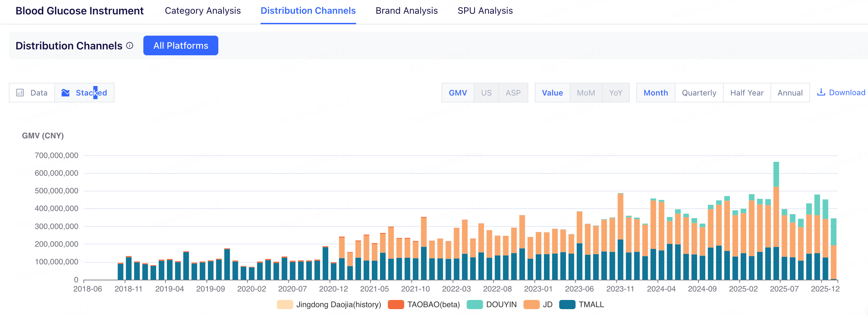Toggle the DOUYIN legend swatch
Screen dimensions: 868x316
point(475,305)
